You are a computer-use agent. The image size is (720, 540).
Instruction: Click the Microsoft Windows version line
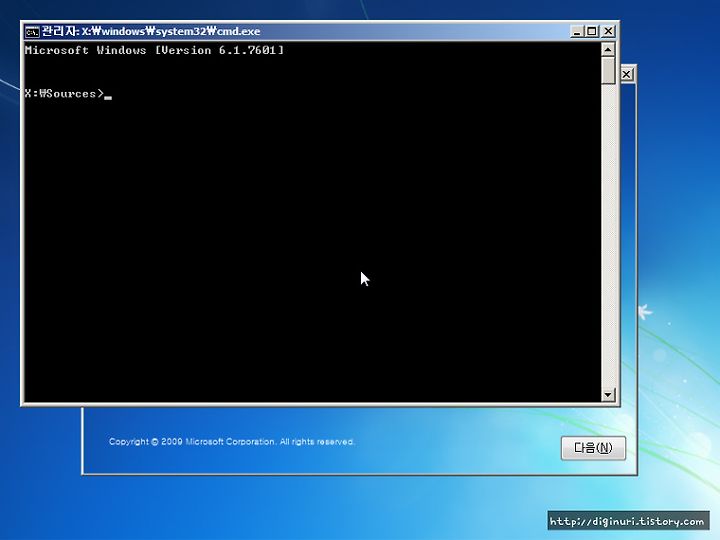(x=154, y=50)
